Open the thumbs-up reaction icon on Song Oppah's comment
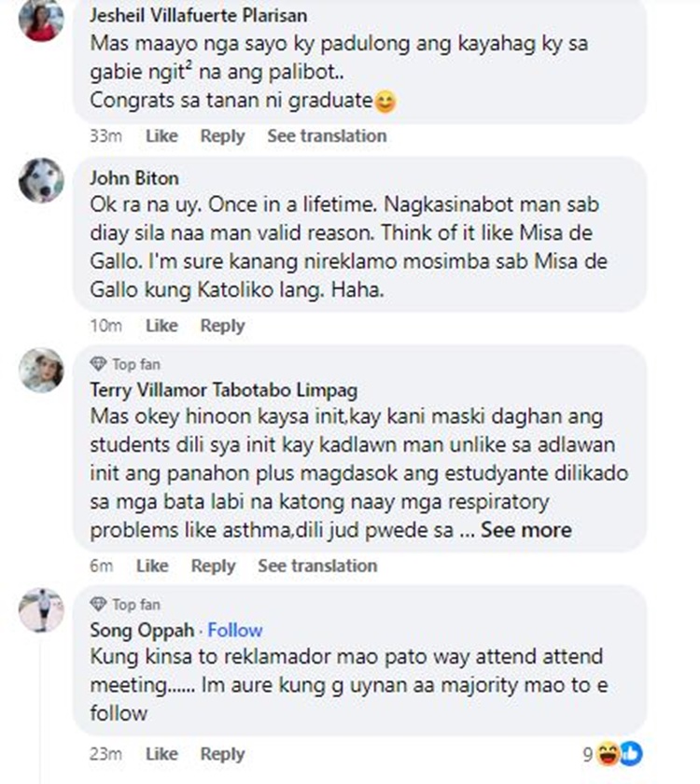The image size is (700, 784). 631,753
